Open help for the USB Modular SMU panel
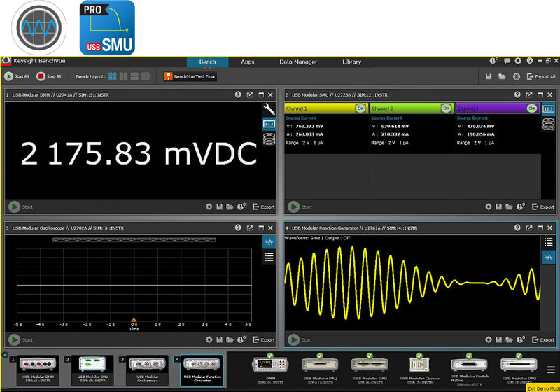The height and width of the screenshot is (392, 560). pyautogui.click(x=517, y=94)
